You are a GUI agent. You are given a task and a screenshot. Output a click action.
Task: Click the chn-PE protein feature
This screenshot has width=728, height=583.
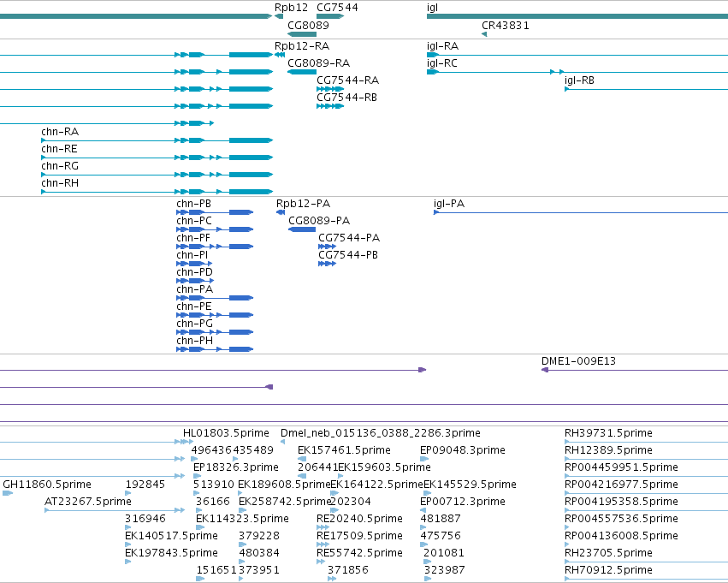tap(215, 315)
